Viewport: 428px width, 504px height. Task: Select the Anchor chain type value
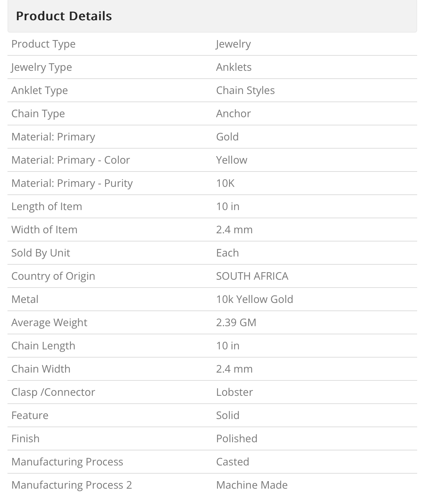[x=233, y=114]
